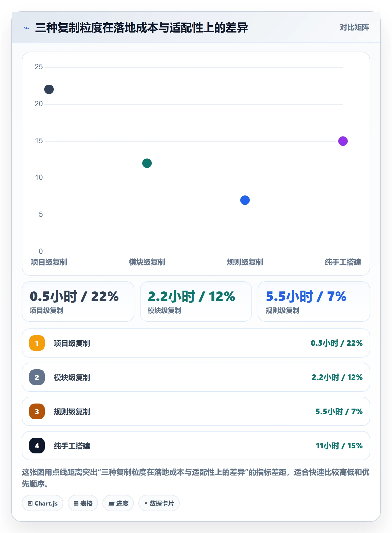The width and height of the screenshot is (392, 533).
Task: Select the 进度 tag chip
Action: tap(118, 503)
